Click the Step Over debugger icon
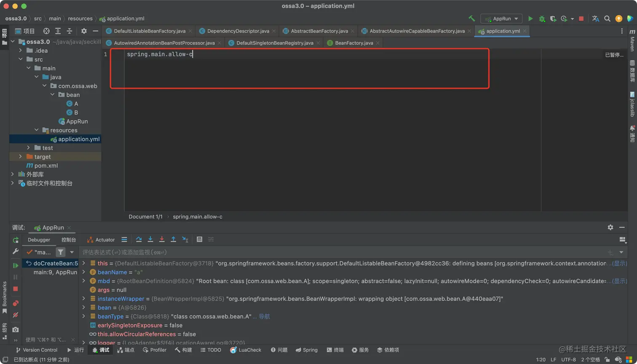 tap(139, 239)
